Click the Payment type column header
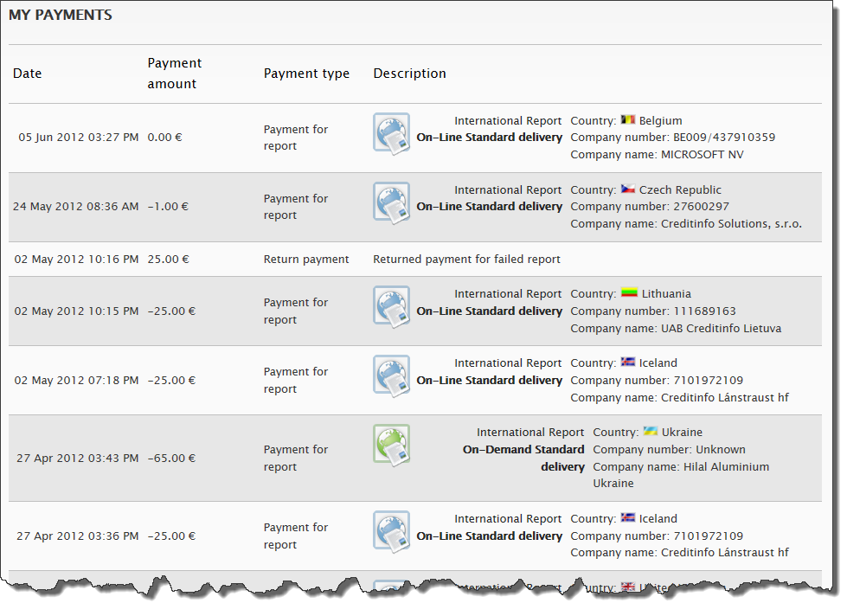The height and width of the screenshot is (616, 847). 306,74
